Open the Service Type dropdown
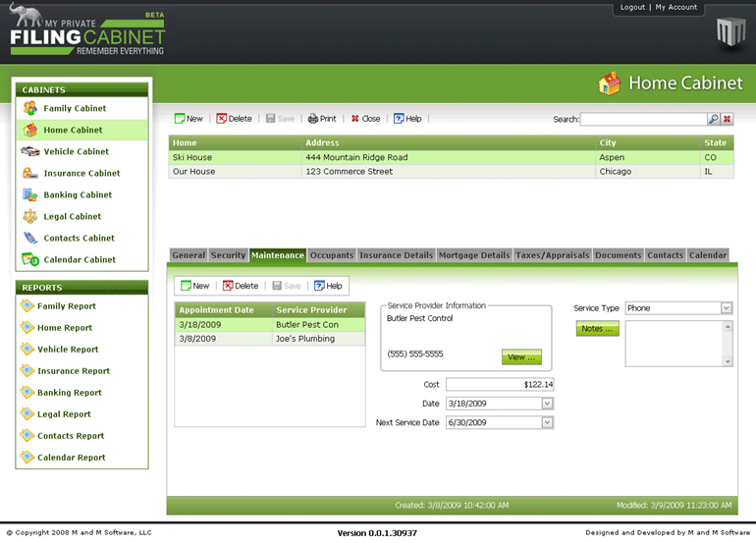The height and width of the screenshot is (543, 756). coord(727,308)
